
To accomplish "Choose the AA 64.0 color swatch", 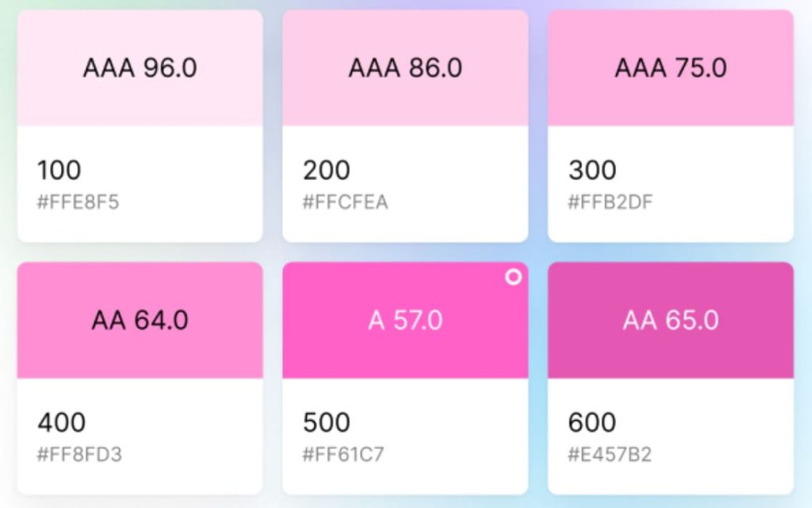I will coord(140,320).
